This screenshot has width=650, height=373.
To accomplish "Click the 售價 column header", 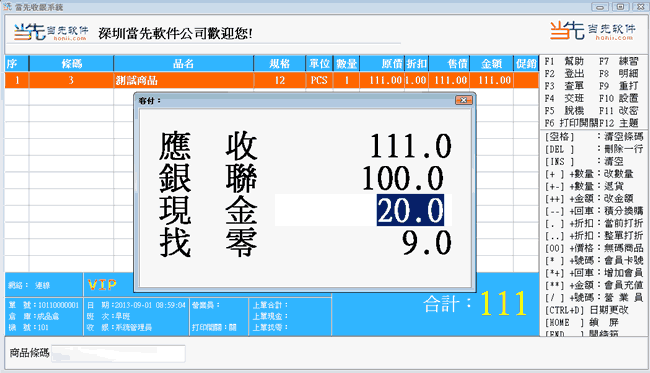I will [449, 63].
